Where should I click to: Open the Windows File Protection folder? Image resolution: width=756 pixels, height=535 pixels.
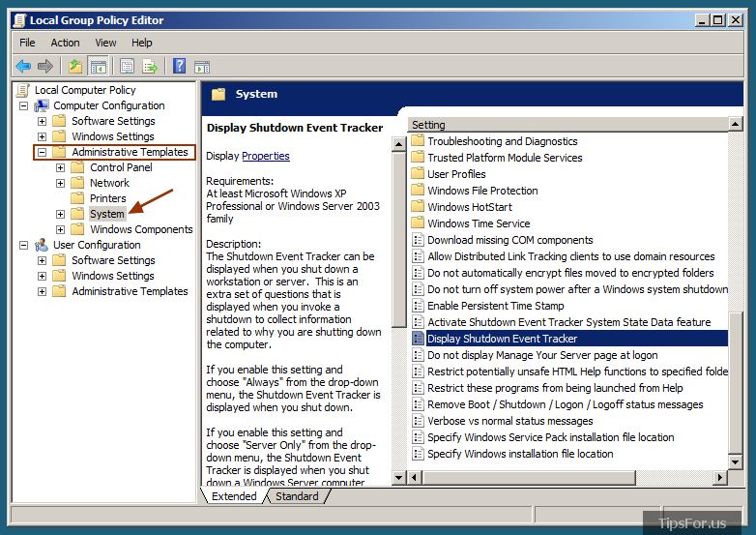click(482, 190)
